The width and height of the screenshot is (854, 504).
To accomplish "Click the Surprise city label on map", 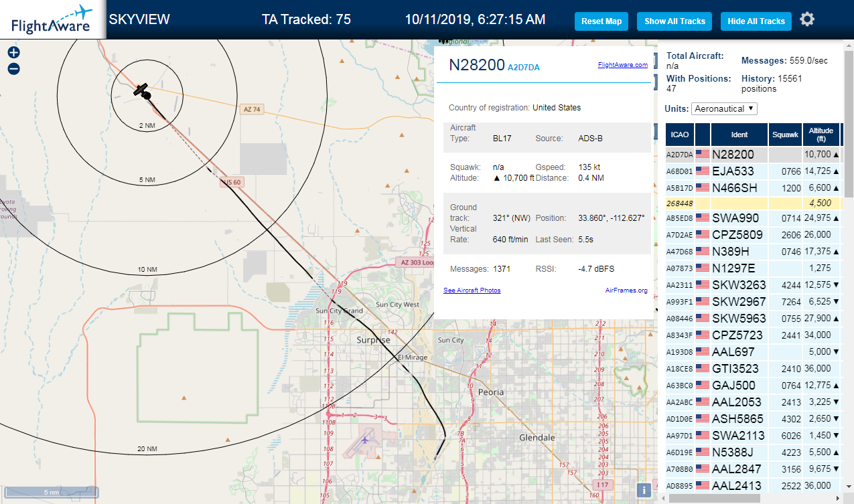I will pos(373,340).
